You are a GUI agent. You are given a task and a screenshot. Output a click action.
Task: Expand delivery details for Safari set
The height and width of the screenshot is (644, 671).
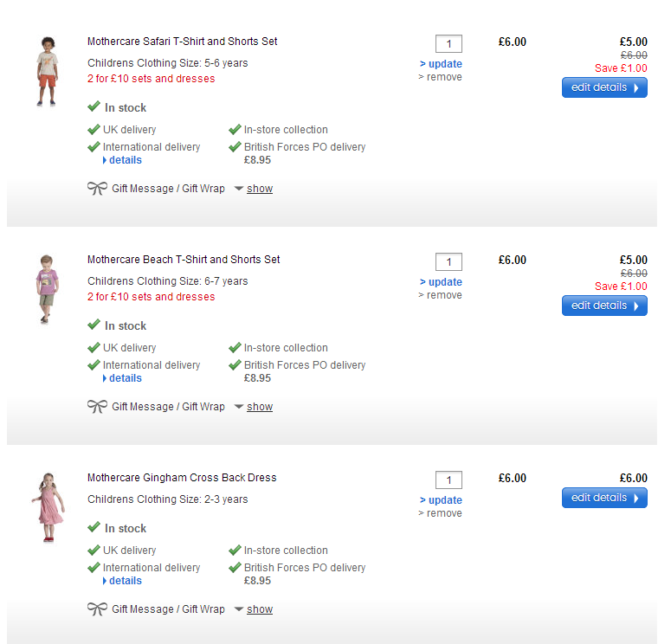[125, 160]
